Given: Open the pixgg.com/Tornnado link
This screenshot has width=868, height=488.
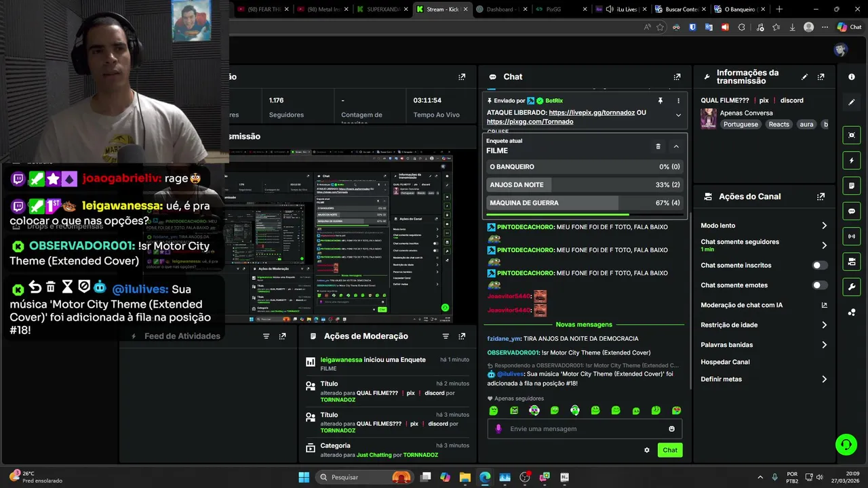Looking at the screenshot, I should point(530,122).
